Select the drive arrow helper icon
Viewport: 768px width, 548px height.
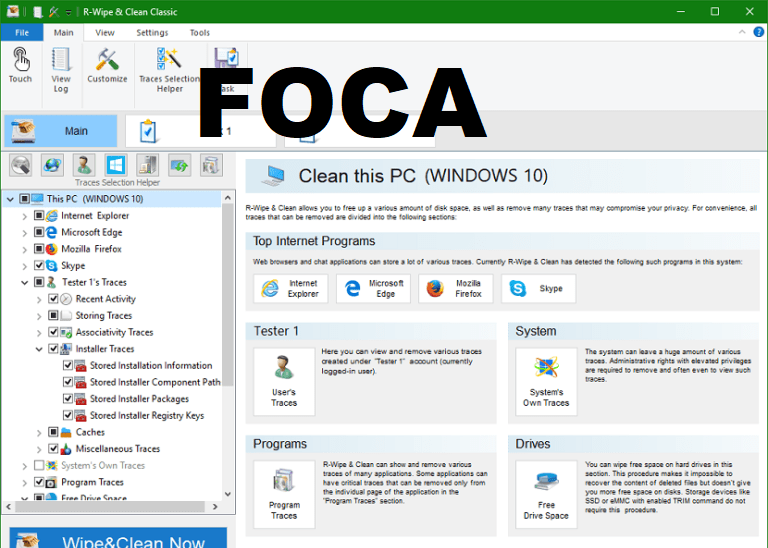point(179,165)
